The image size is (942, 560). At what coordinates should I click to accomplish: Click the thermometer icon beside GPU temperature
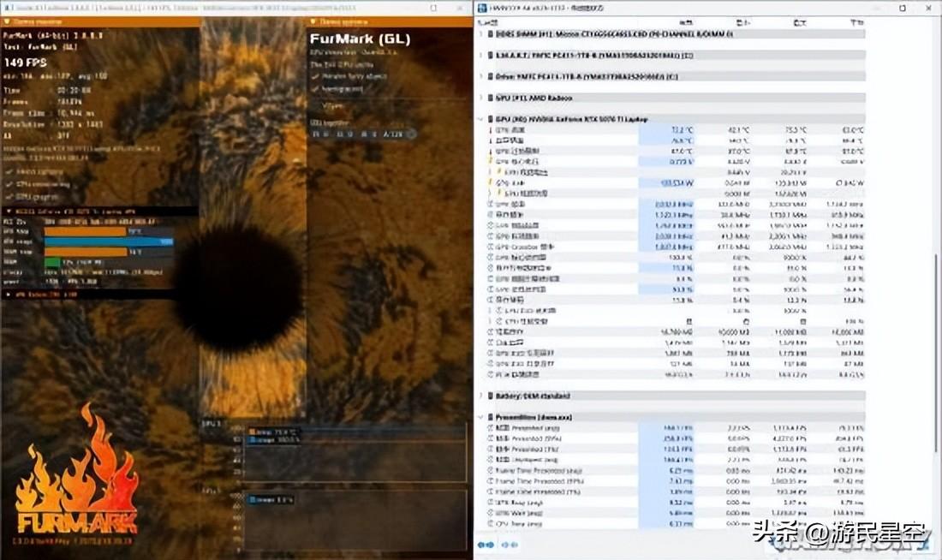pos(491,130)
